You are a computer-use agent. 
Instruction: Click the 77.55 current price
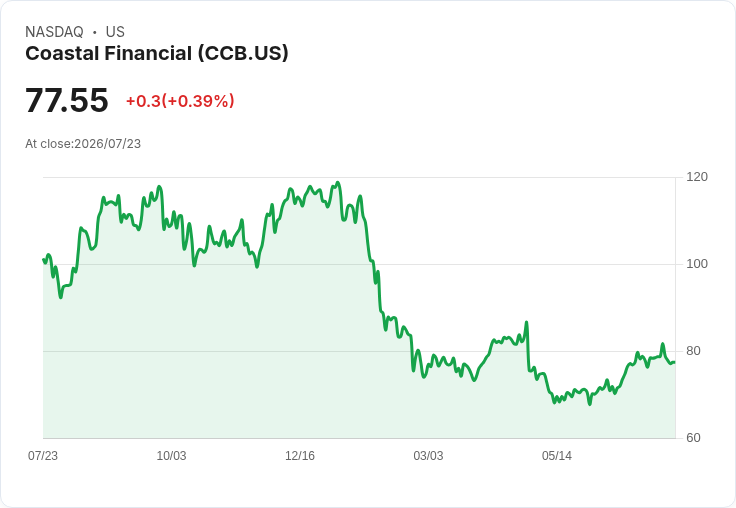(x=67, y=100)
